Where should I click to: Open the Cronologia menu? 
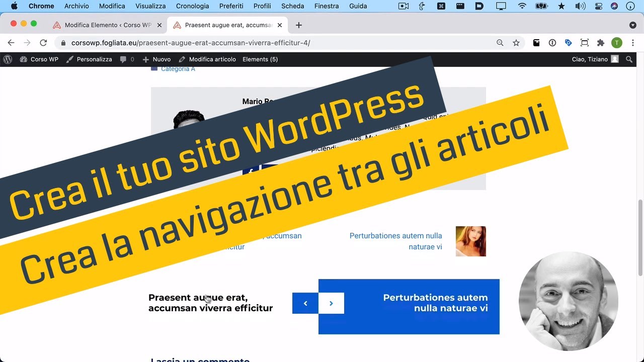tap(192, 6)
